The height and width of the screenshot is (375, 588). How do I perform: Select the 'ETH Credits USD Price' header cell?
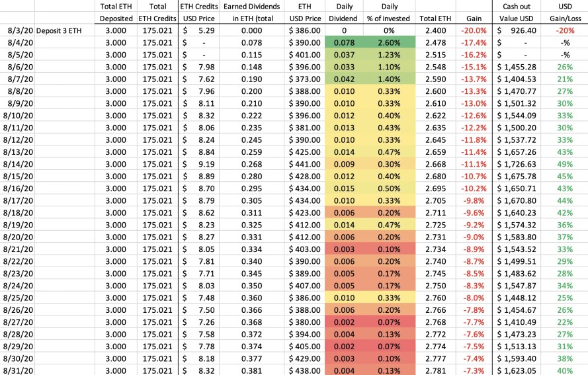point(198,13)
